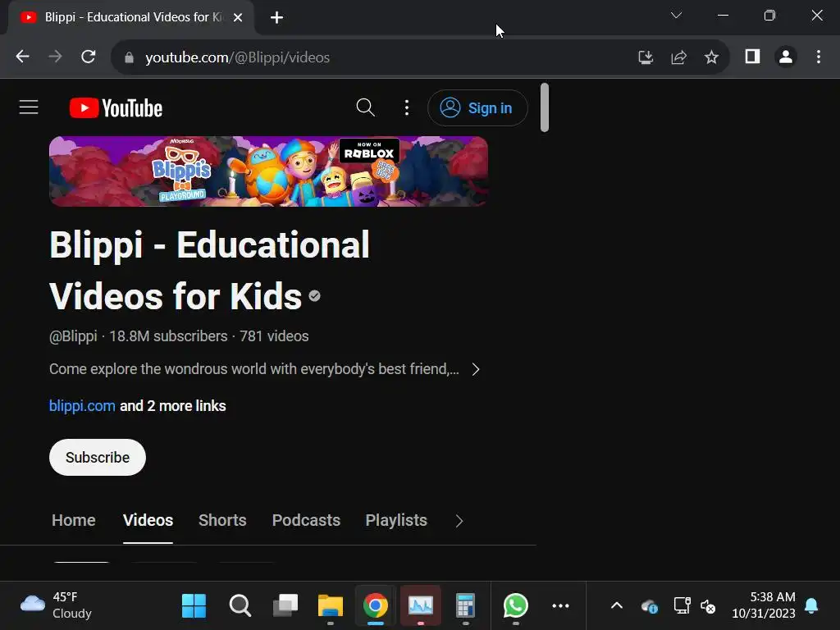Viewport: 840px width, 630px height.
Task: View site information lock icon
Action: [129, 57]
